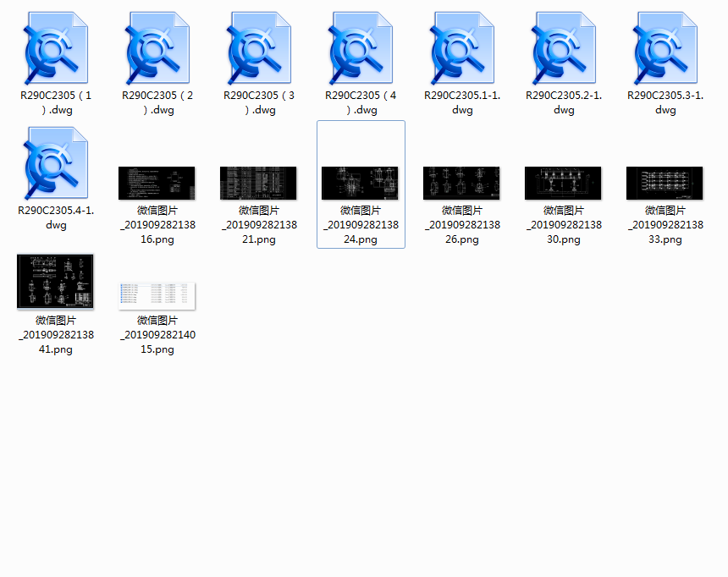
Task: Click the file name R290C2305 (3).dwg
Action: click(x=259, y=102)
